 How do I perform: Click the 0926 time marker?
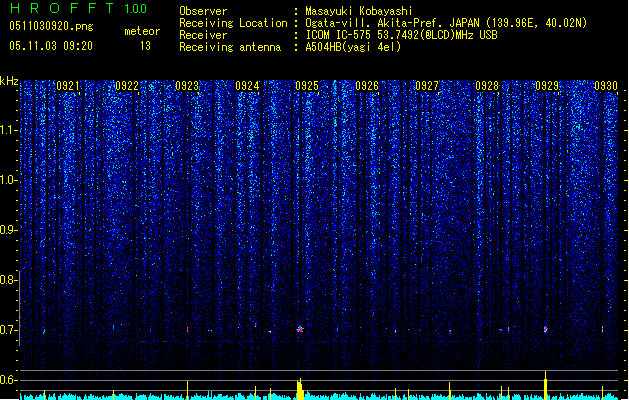coord(367,86)
